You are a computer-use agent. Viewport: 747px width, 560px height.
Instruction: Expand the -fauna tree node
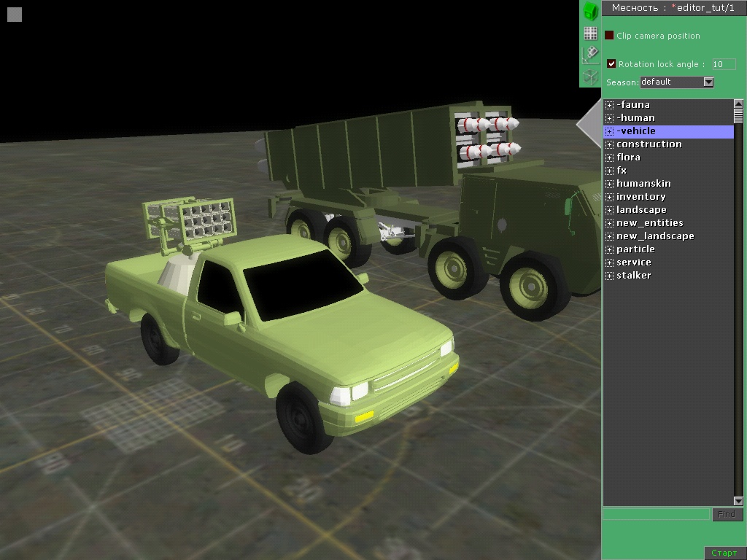coord(609,105)
